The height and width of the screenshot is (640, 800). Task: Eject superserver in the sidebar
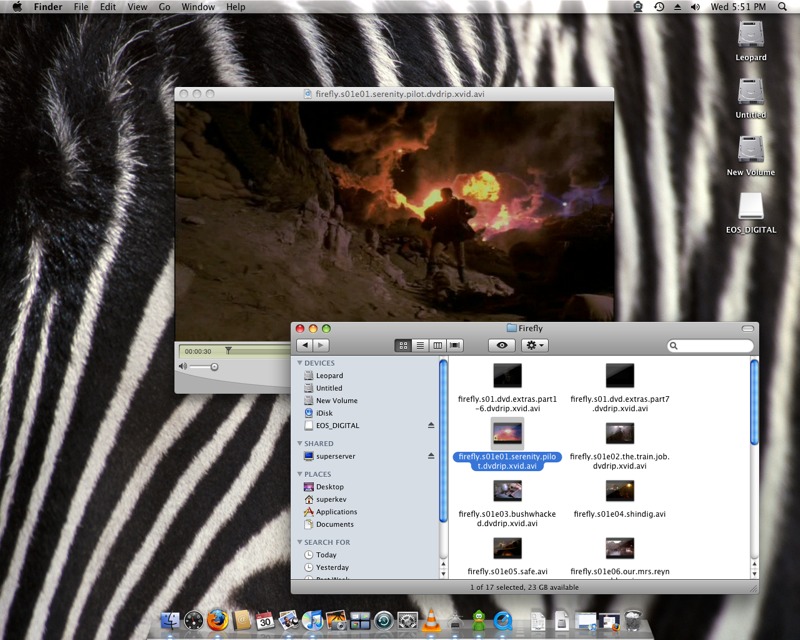pos(431,456)
